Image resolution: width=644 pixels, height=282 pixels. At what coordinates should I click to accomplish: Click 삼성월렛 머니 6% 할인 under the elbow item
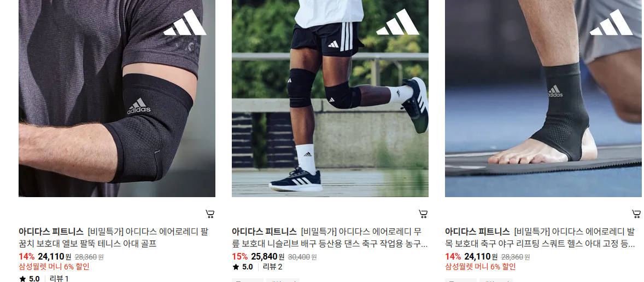point(54,266)
